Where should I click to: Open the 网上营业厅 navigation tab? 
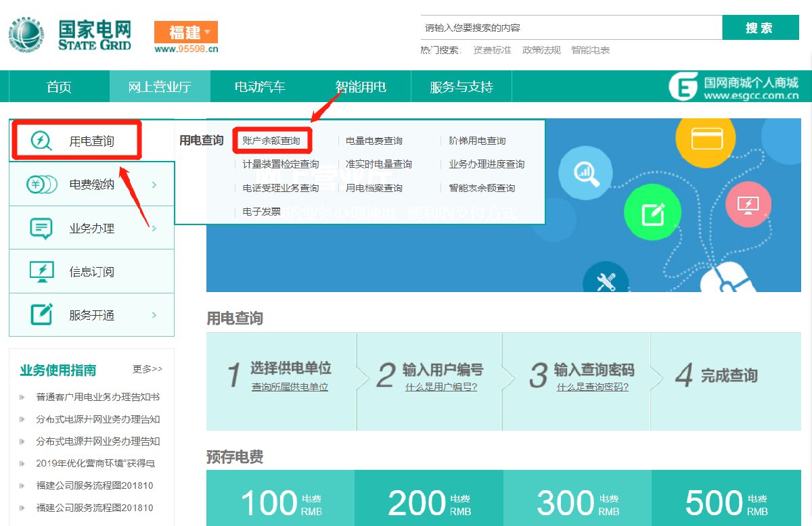(x=160, y=87)
